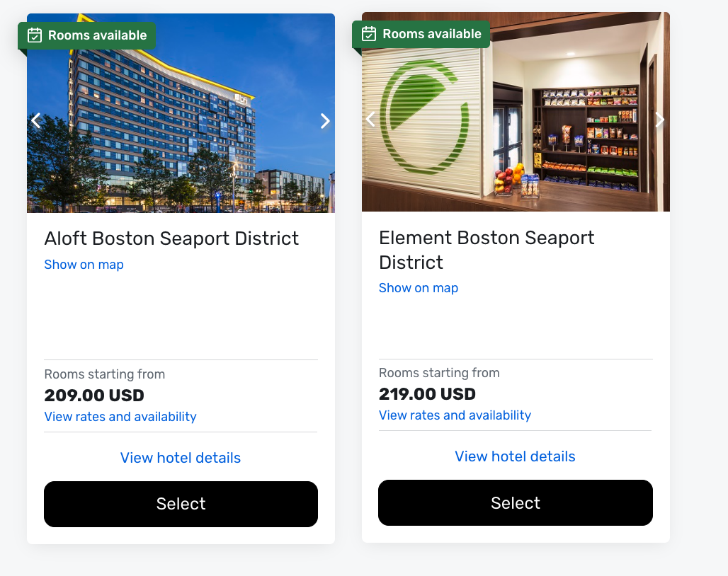The image size is (728, 576).
Task: Click calendar icon on Element availability badge
Action: pyautogui.click(x=369, y=34)
